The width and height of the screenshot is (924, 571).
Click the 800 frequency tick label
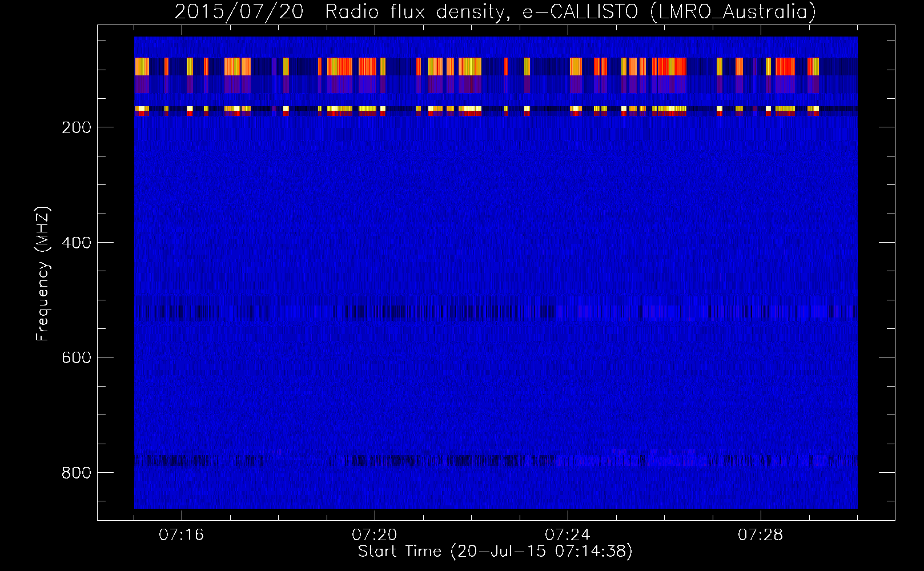click(77, 473)
